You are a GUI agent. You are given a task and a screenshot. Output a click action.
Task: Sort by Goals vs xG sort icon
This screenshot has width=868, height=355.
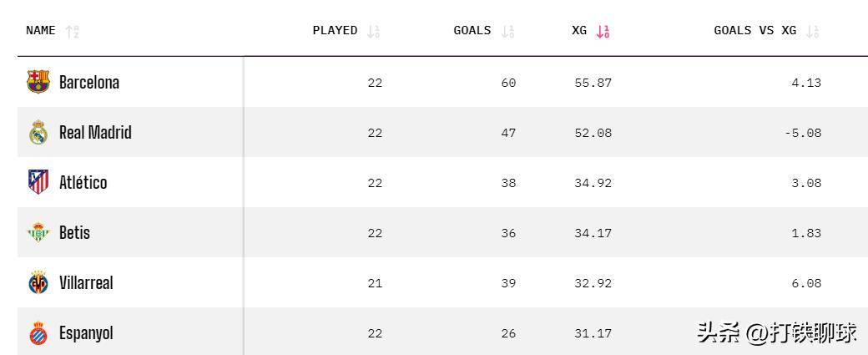point(813,32)
